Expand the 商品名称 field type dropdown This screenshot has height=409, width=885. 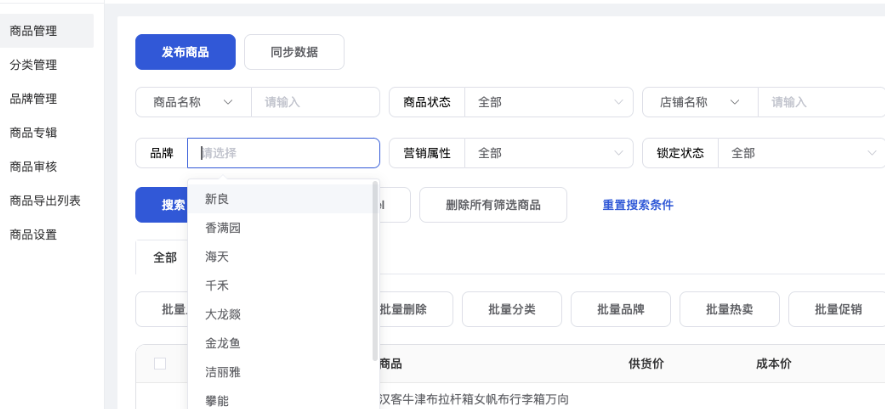[229, 102]
